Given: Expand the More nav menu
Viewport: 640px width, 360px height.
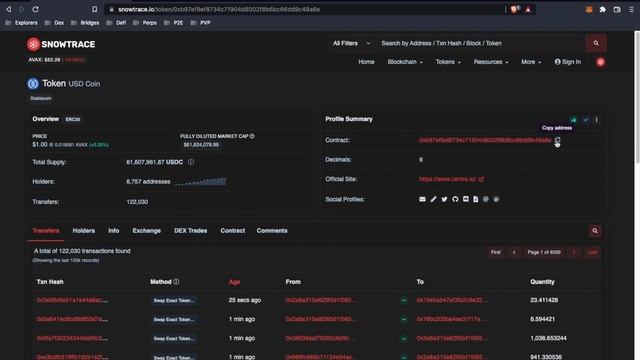Looking at the screenshot, I should pos(531,62).
